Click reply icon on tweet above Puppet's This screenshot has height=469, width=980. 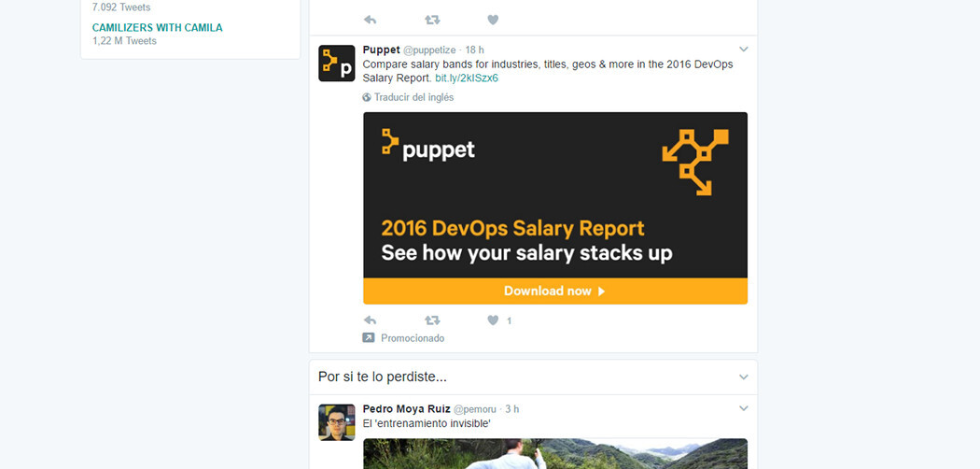370,20
